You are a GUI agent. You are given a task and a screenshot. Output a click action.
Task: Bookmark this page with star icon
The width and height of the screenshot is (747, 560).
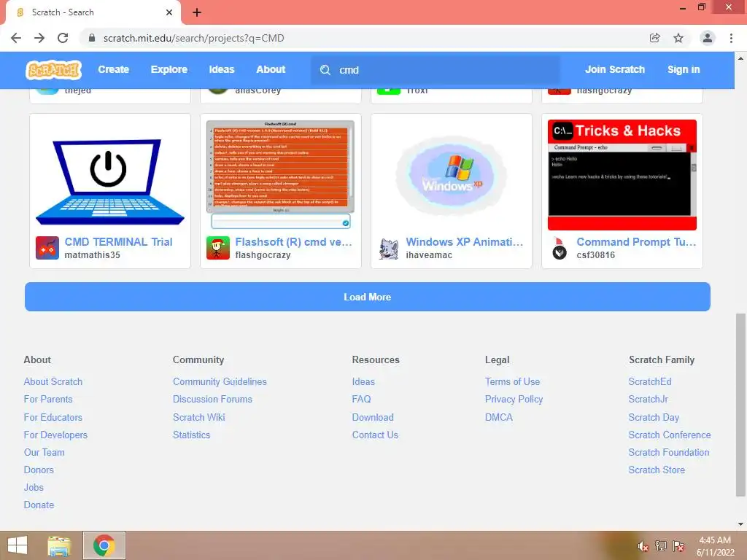point(678,38)
